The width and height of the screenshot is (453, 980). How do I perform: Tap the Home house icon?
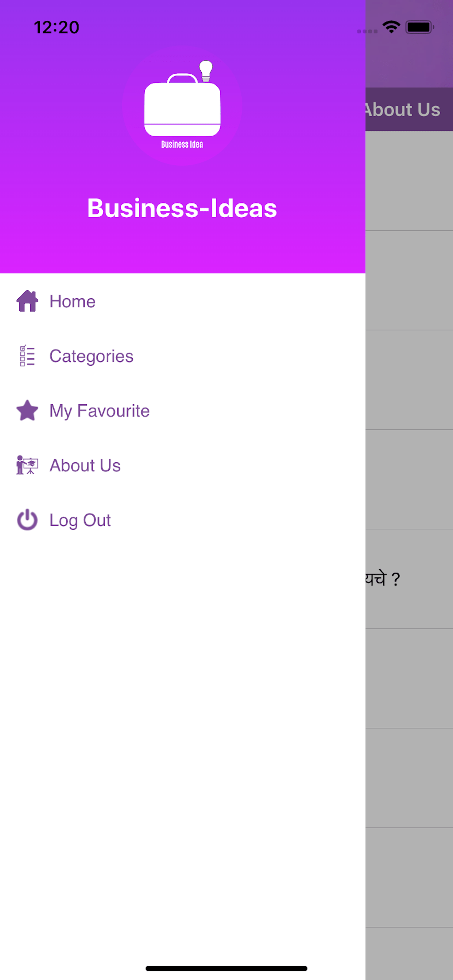pyautogui.click(x=27, y=301)
